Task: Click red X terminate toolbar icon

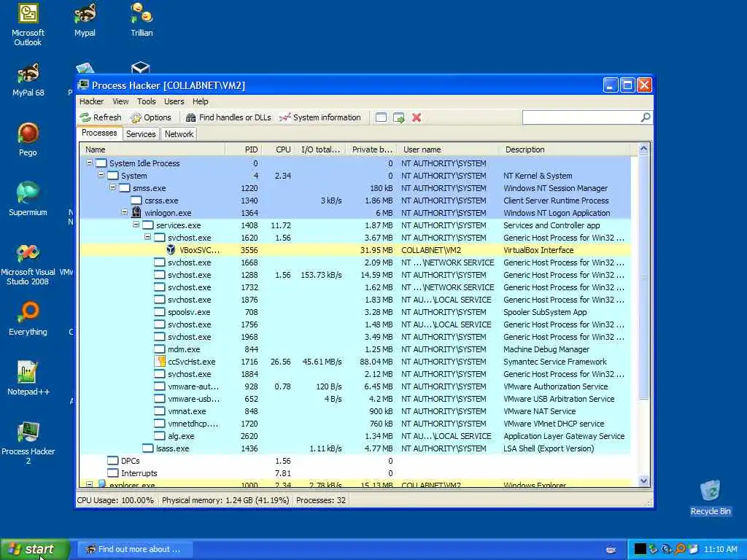Action: pos(417,117)
